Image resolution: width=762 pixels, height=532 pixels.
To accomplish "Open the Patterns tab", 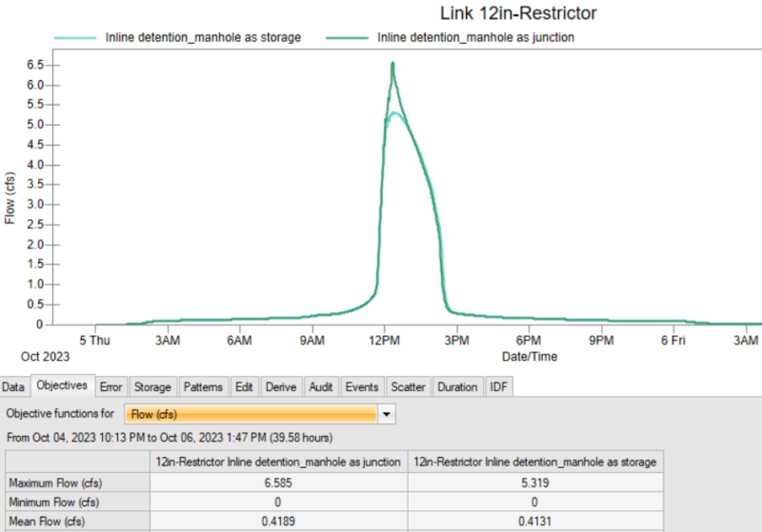I will point(203,387).
